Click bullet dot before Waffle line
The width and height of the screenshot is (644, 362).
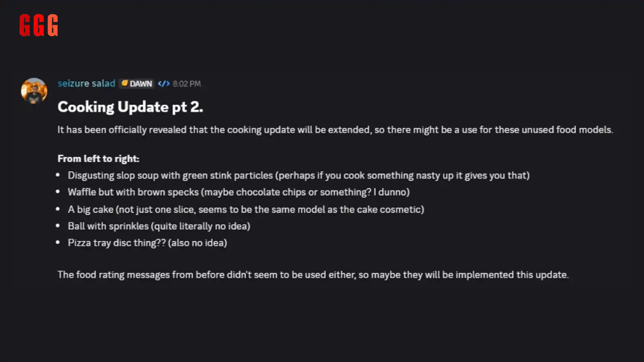pyautogui.click(x=58, y=192)
